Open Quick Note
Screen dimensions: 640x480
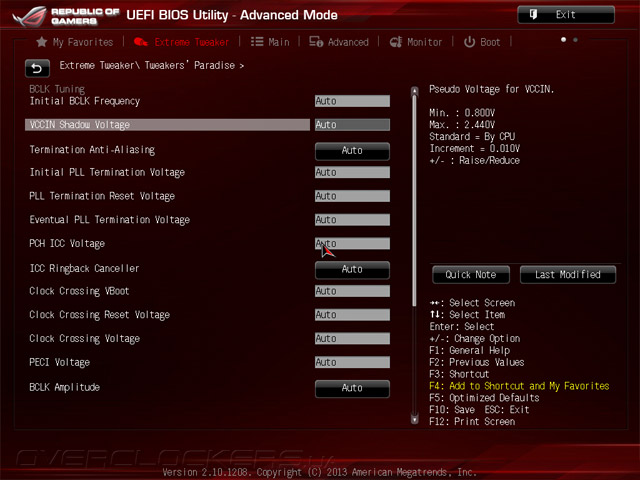coord(471,275)
